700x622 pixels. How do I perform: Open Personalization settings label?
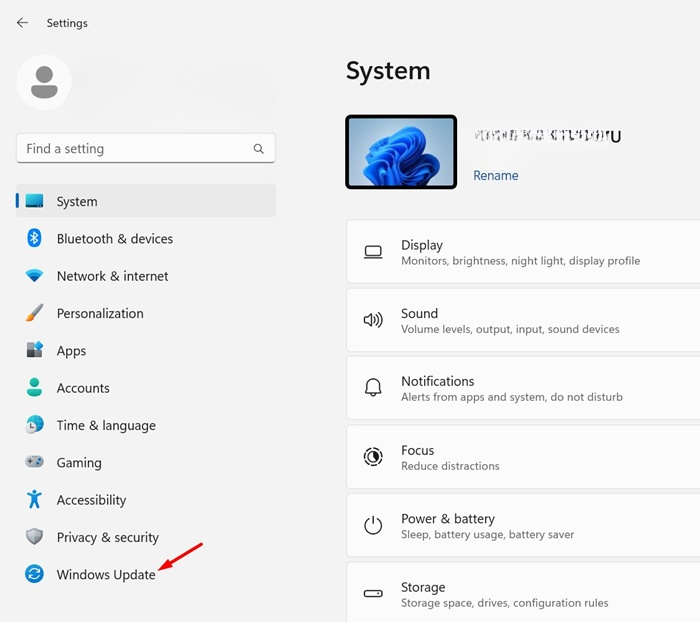[x=100, y=313]
